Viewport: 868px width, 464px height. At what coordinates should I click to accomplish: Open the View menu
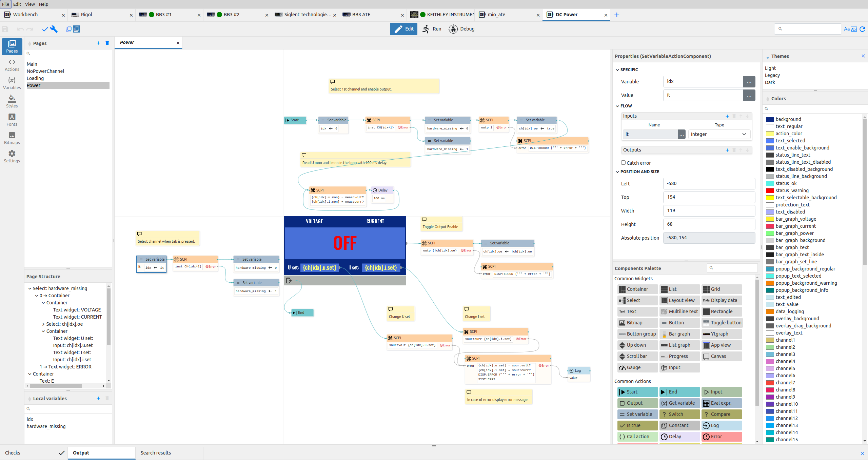click(30, 4)
